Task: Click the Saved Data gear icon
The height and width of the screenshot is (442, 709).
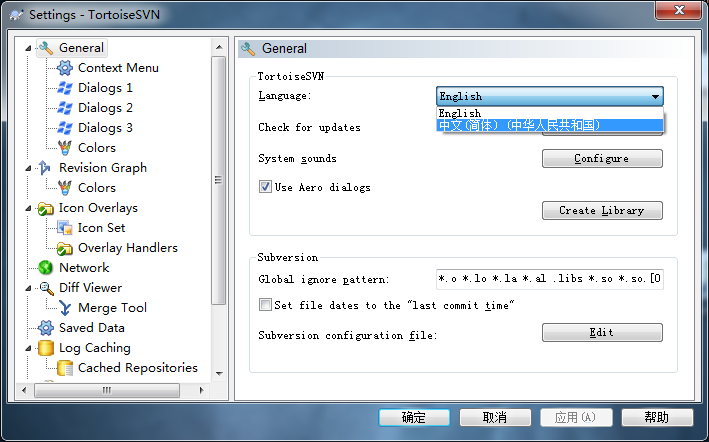Action: [45, 328]
